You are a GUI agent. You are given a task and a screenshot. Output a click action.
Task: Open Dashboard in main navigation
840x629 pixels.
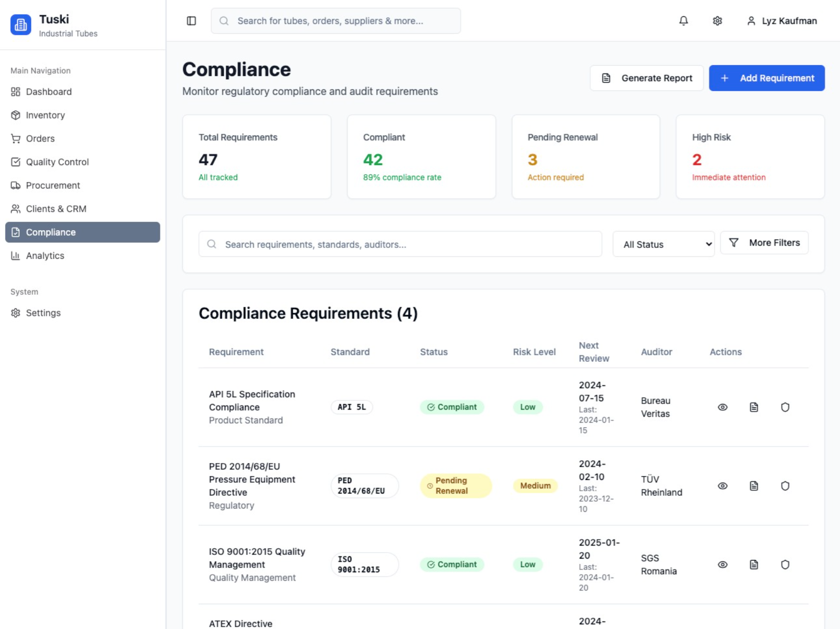click(83, 91)
